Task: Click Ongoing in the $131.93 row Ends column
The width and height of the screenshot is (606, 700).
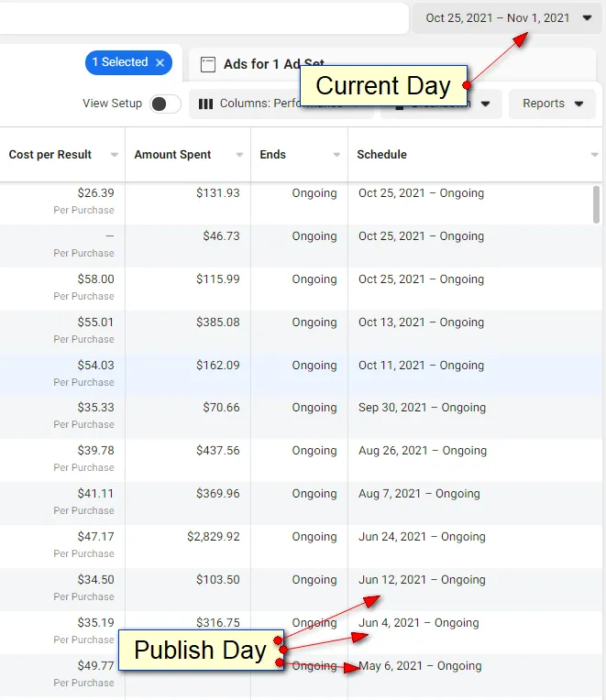Action: coord(314,193)
